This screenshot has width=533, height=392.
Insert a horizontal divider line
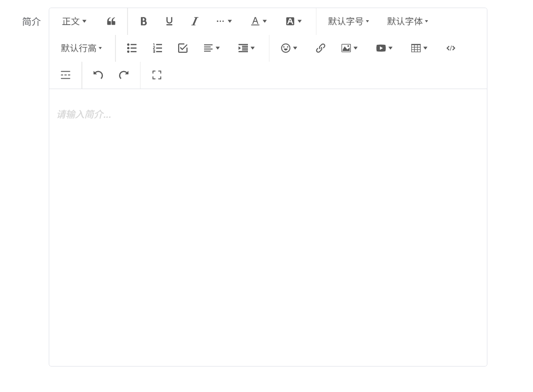65,75
